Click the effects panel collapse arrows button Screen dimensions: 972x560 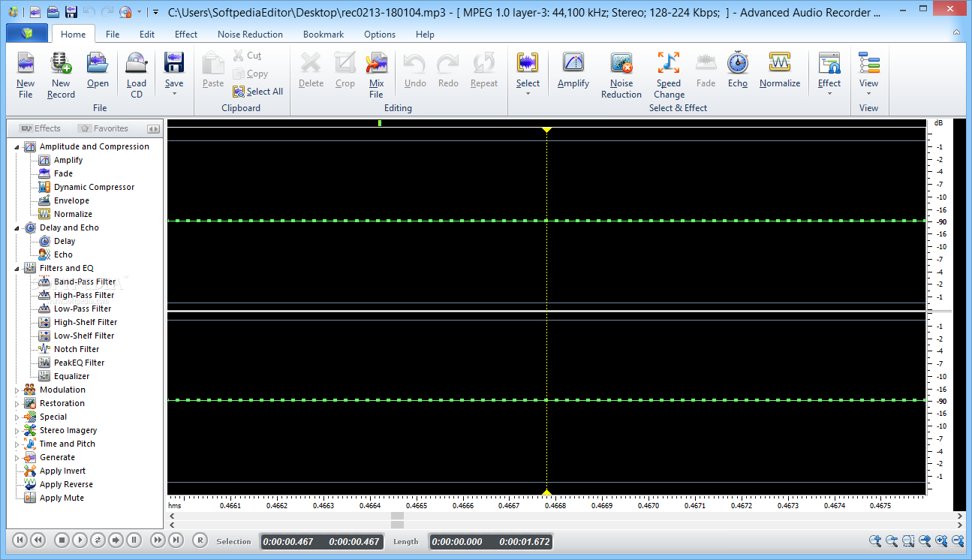153,128
